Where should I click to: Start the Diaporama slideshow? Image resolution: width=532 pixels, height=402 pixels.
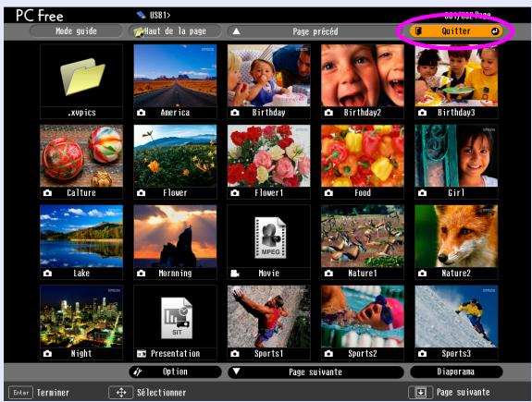click(x=456, y=372)
